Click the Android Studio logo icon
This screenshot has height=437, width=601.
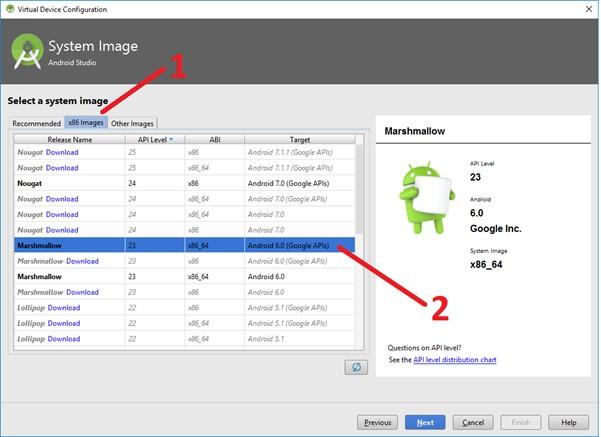pos(27,51)
